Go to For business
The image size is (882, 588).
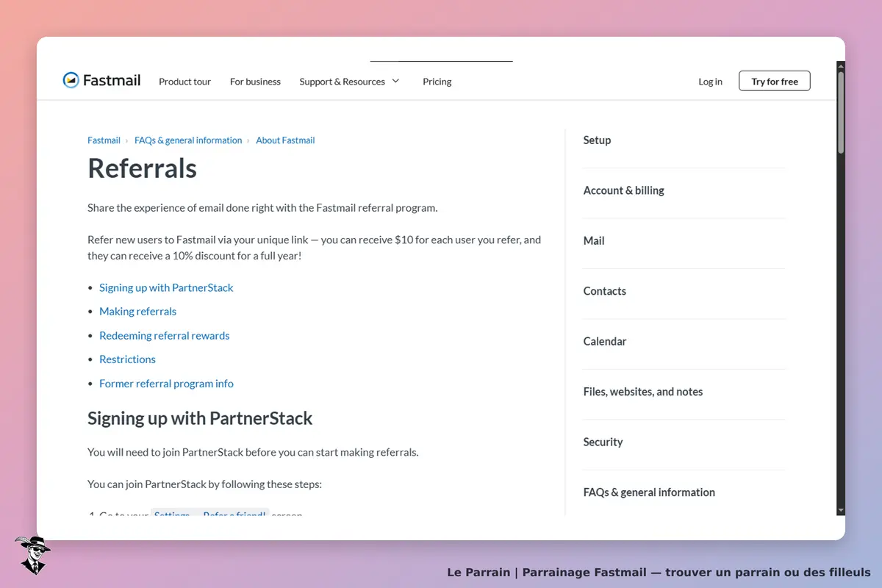pyautogui.click(x=255, y=82)
